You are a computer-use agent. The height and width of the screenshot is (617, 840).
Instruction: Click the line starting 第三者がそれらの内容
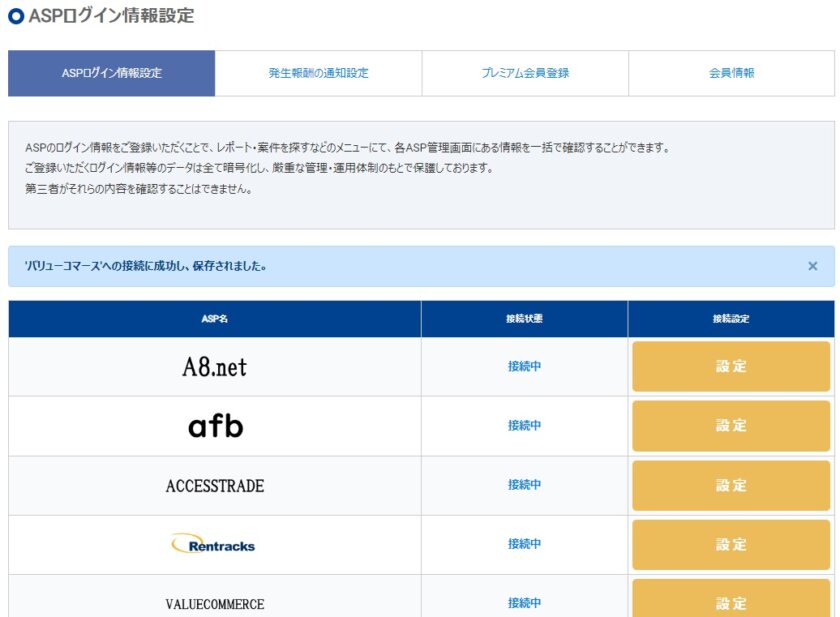[x=139, y=189]
